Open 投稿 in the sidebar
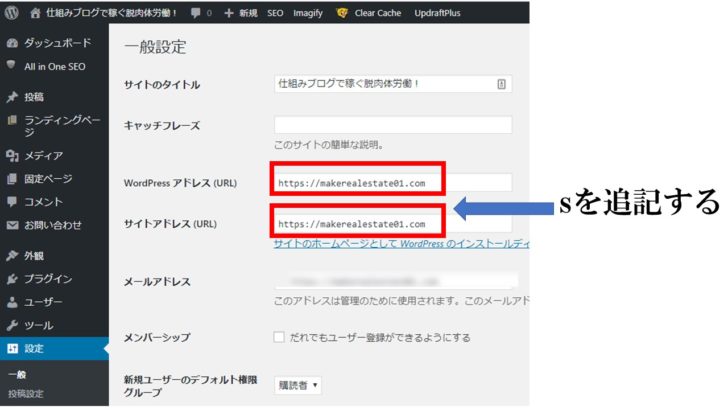 click(34, 97)
